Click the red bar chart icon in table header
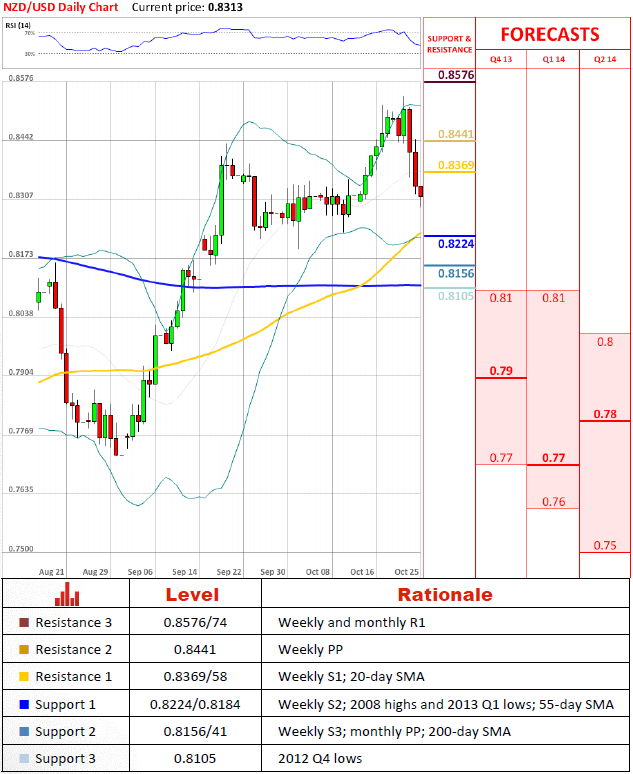This screenshot has width=633, height=774. [x=68, y=595]
